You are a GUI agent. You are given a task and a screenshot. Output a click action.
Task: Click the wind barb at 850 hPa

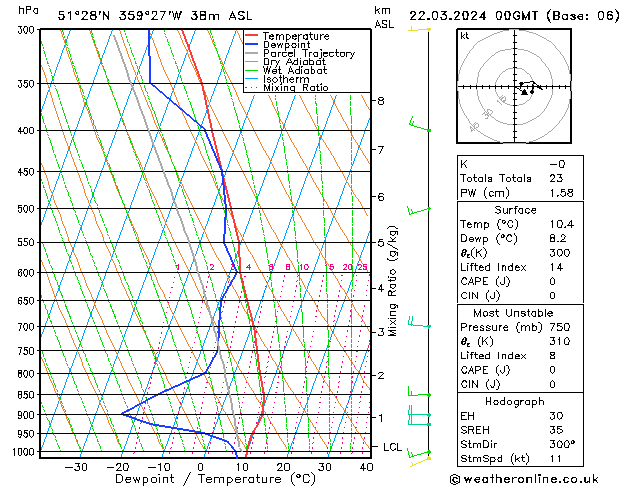pos(419,392)
